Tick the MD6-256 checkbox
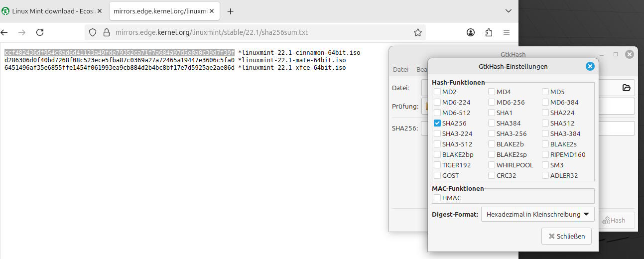644x259 pixels. coord(491,102)
